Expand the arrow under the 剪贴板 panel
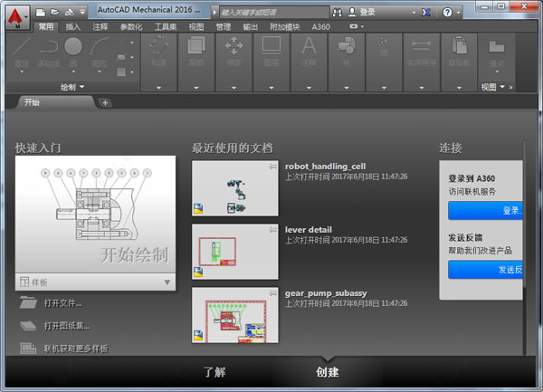 459,88
